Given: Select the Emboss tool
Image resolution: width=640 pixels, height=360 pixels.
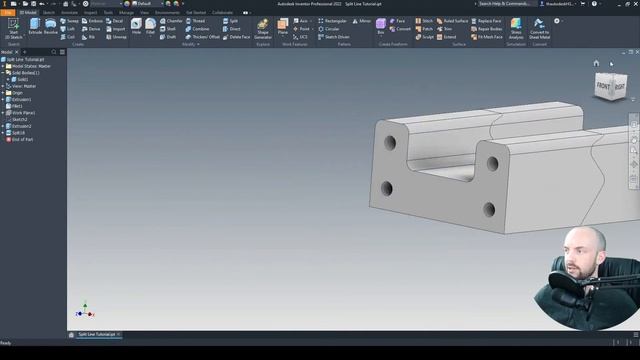Looking at the screenshot, I should [92, 21].
